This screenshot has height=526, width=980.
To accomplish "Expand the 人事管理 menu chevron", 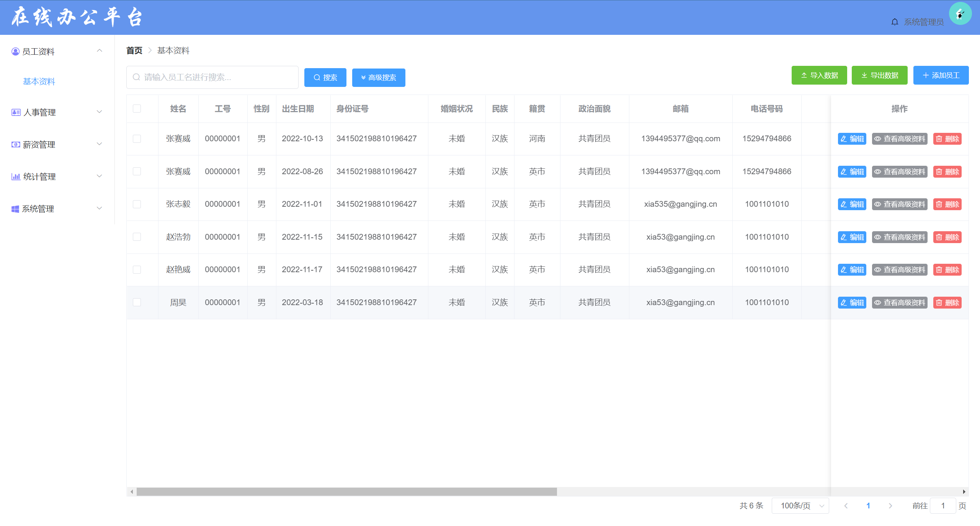I will pyautogui.click(x=100, y=112).
